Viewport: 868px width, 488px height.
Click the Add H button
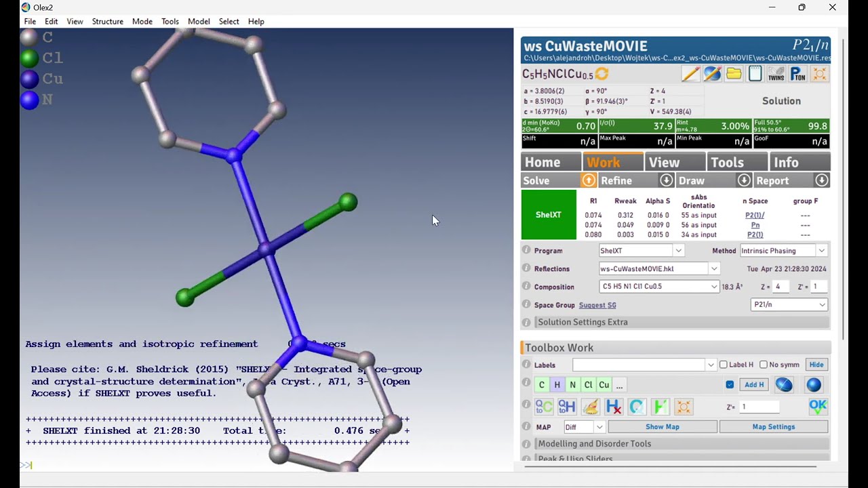coord(754,385)
